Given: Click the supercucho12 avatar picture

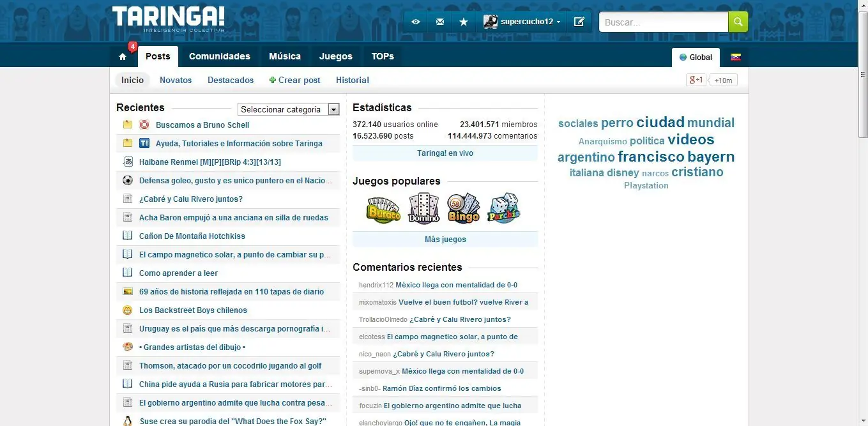Looking at the screenshot, I should 490,22.
